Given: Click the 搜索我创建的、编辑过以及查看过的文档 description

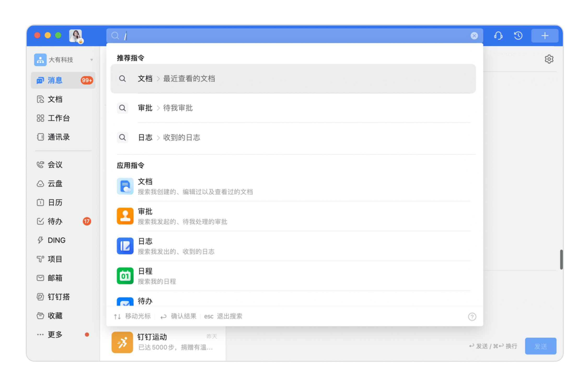Looking at the screenshot, I should click(195, 192).
